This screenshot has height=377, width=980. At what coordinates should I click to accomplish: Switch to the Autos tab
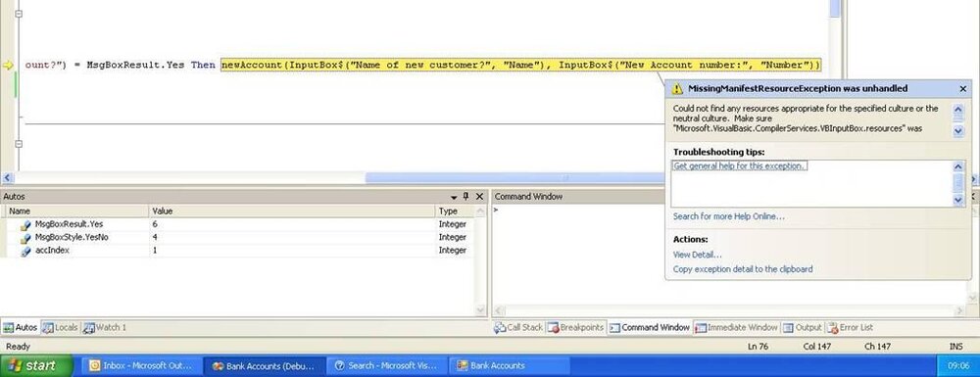pos(21,327)
